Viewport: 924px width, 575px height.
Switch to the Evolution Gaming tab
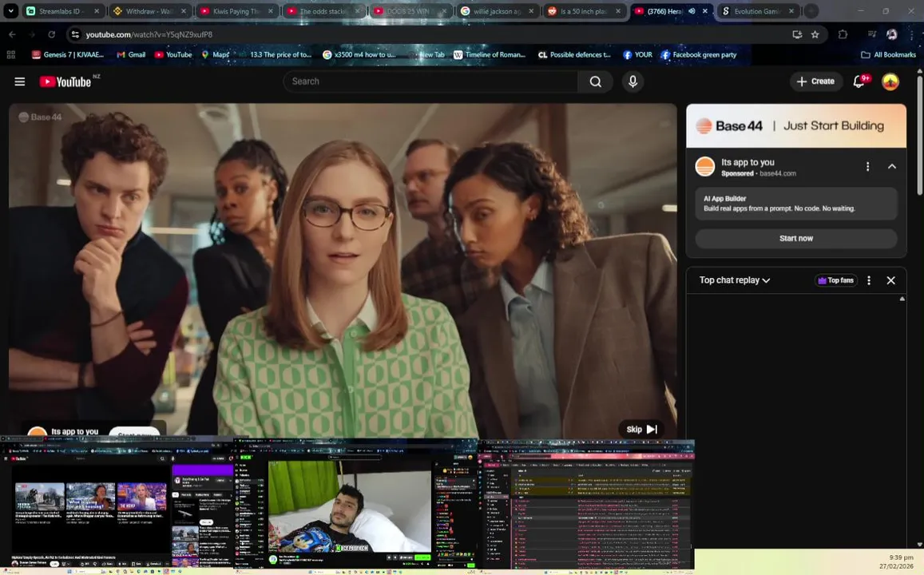(x=757, y=11)
